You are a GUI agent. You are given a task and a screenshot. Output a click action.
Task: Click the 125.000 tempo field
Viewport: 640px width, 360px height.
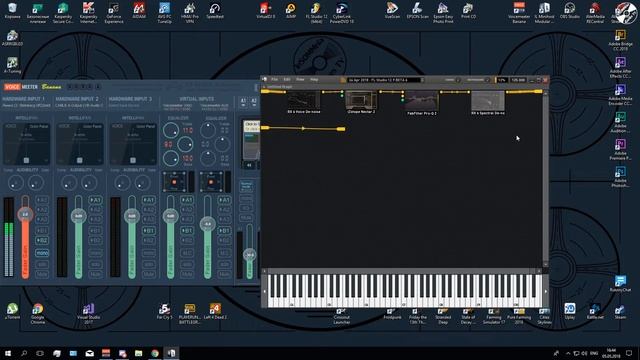click(518, 80)
